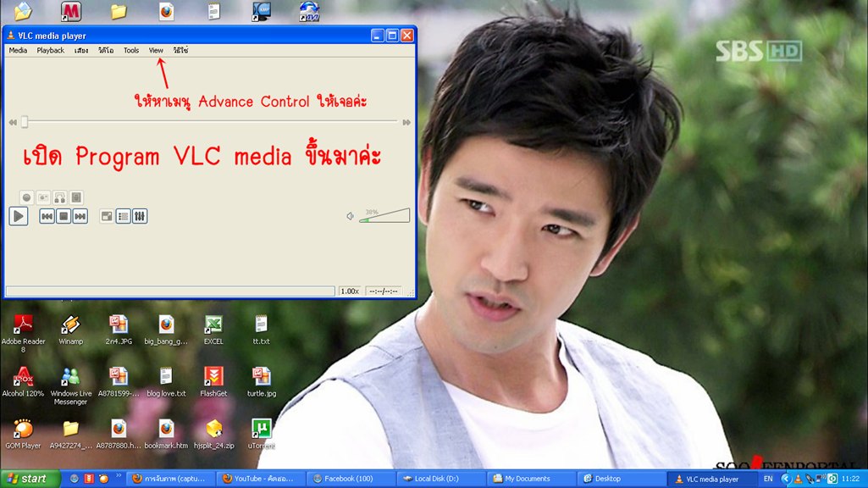Image resolution: width=868 pixels, height=488 pixels.
Task: Click the EN language indicator
Action: [x=768, y=479]
